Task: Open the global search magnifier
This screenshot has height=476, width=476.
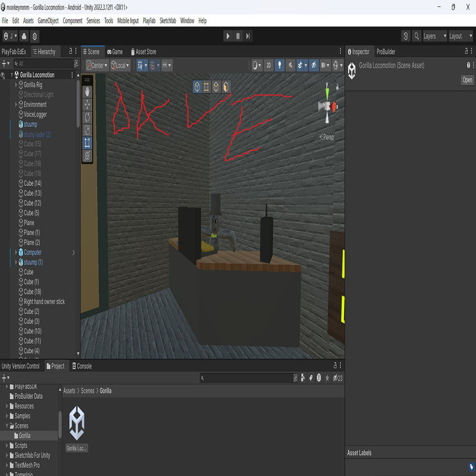Action: click(417, 36)
